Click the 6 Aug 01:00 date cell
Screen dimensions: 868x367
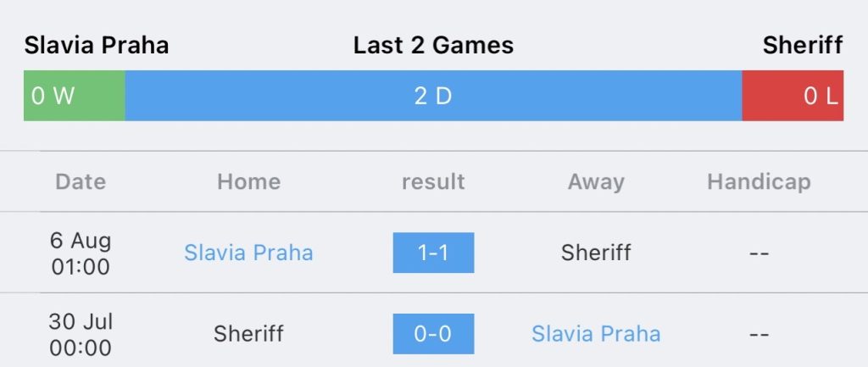coord(81,253)
